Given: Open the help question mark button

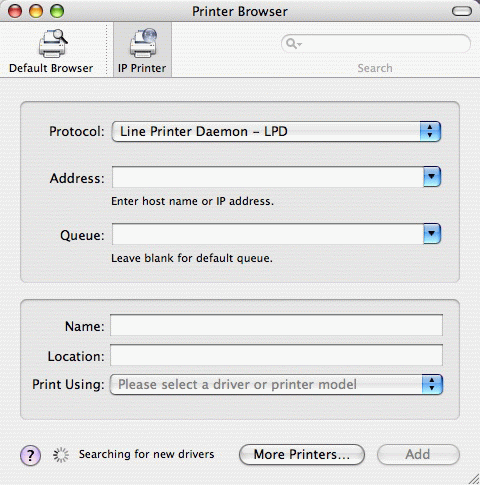Looking at the screenshot, I should (x=30, y=455).
